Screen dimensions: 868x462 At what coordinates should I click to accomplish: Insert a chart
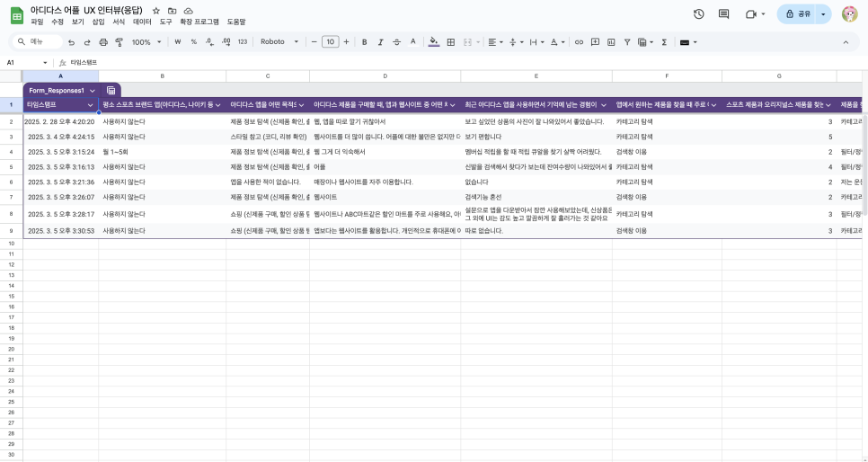(611, 42)
